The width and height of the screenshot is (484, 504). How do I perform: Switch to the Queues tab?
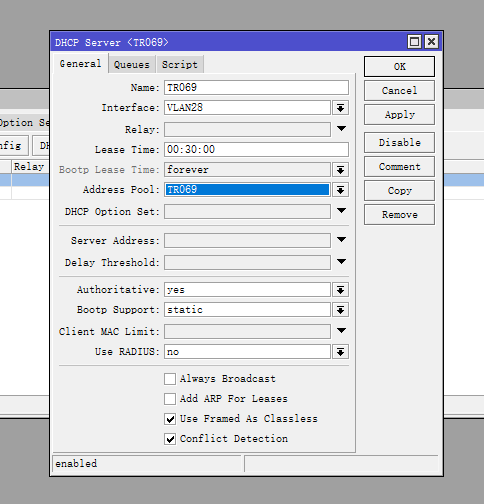pyautogui.click(x=132, y=65)
